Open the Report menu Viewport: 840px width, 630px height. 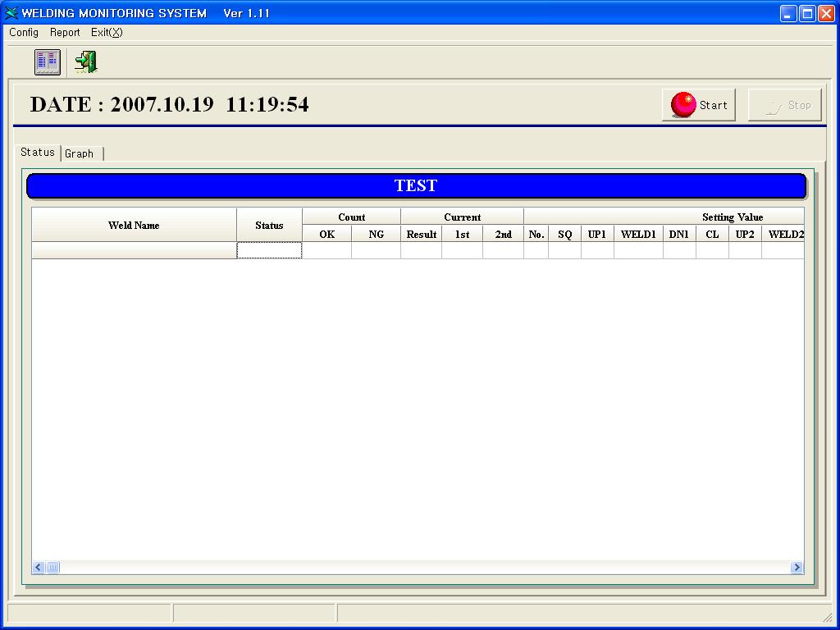[65, 33]
